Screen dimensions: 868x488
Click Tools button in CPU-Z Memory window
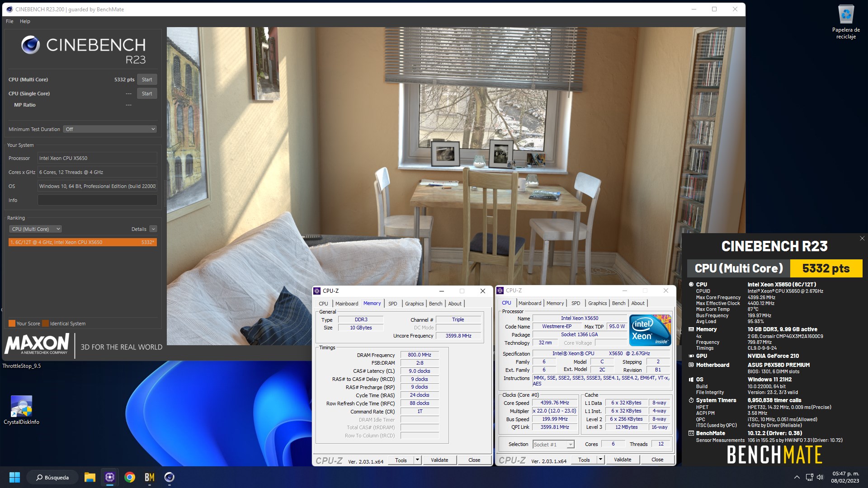(401, 460)
